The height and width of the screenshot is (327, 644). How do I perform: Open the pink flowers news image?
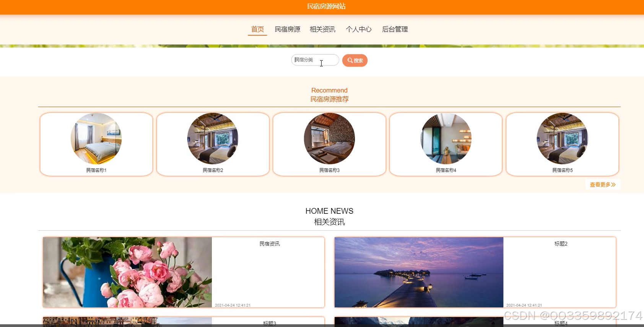127,272
